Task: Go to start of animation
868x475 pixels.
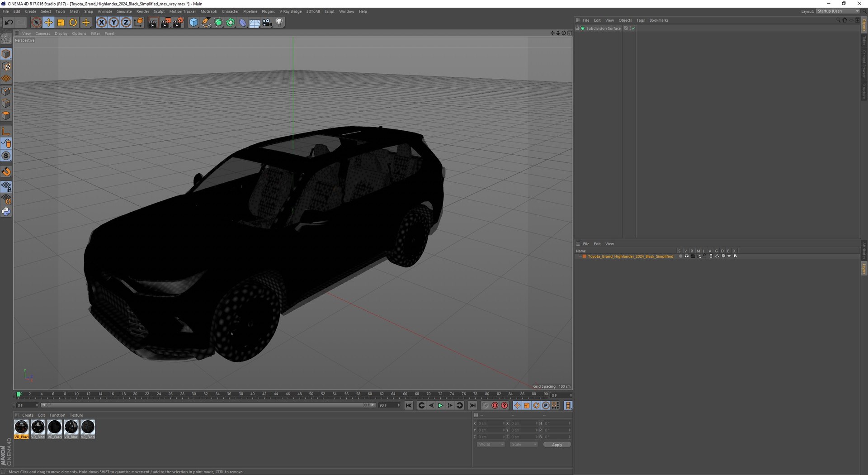Action: [x=409, y=405]
